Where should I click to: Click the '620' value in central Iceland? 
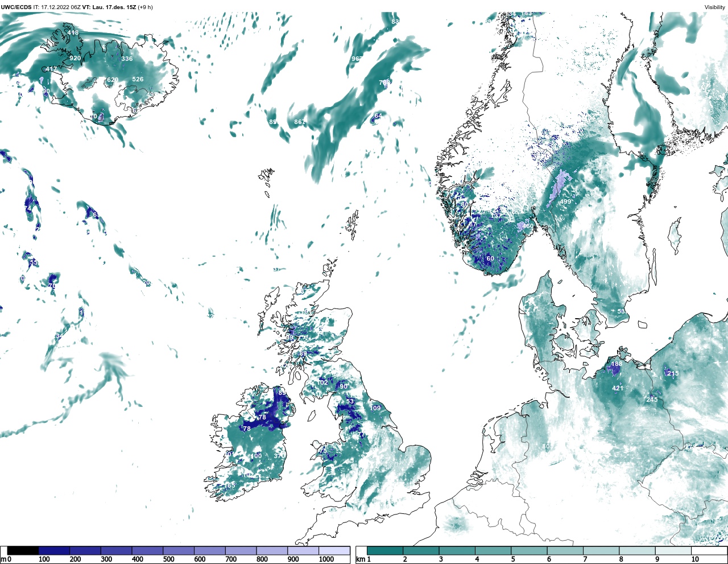pyautogui.click(x=113, y=80)
